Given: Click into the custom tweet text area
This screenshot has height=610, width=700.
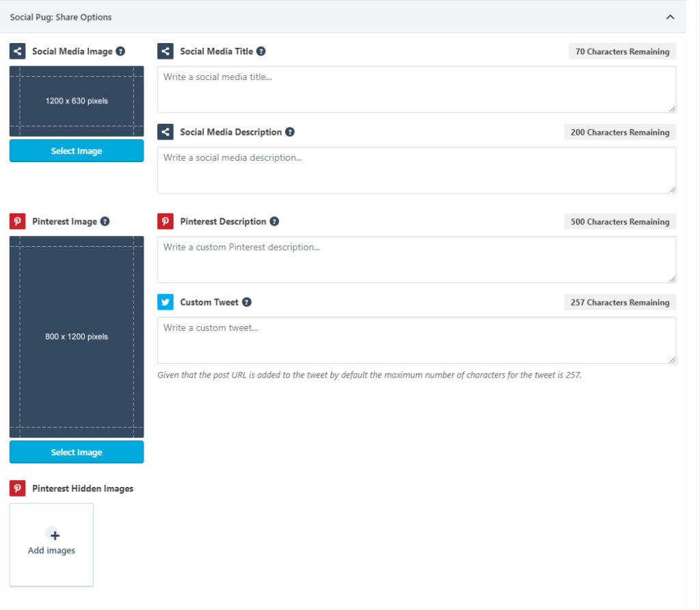Looking at the screenshot, I should coord(416,341).
